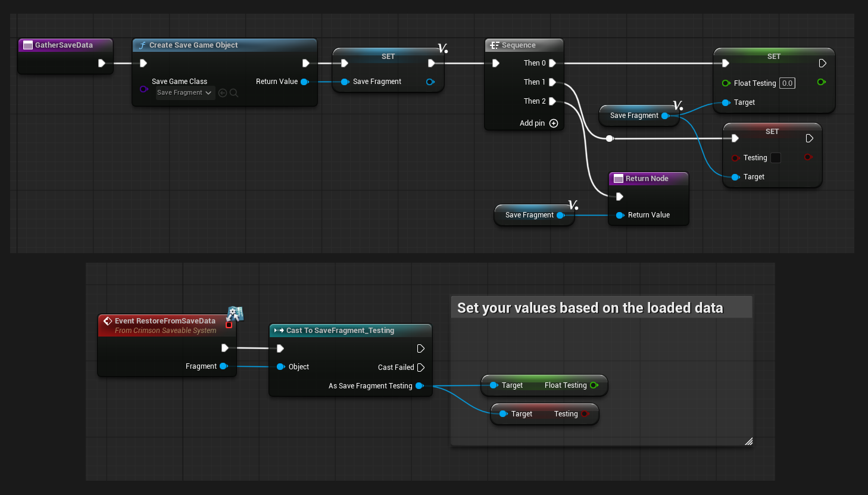Click the Object input pin on Cast node
The image size is (868, 495).
coord(280,367)
